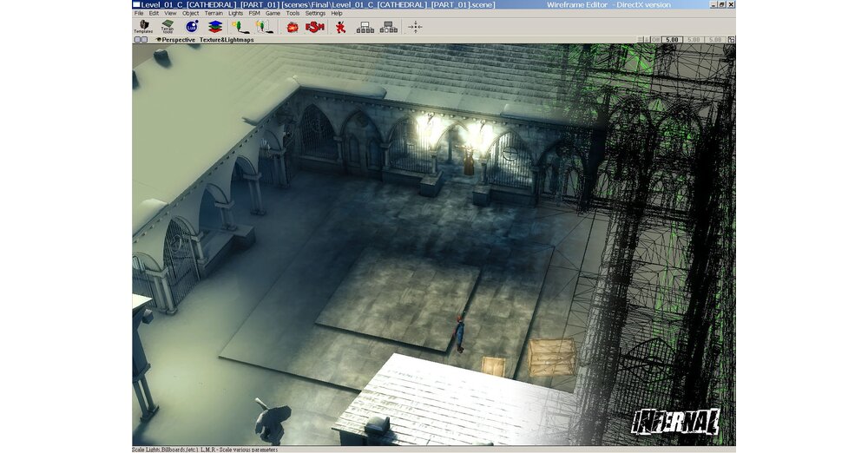Viewport: 868px width, 453px height.
Task: Click the eye icon beside Perspective
Action: pos(158,40)
